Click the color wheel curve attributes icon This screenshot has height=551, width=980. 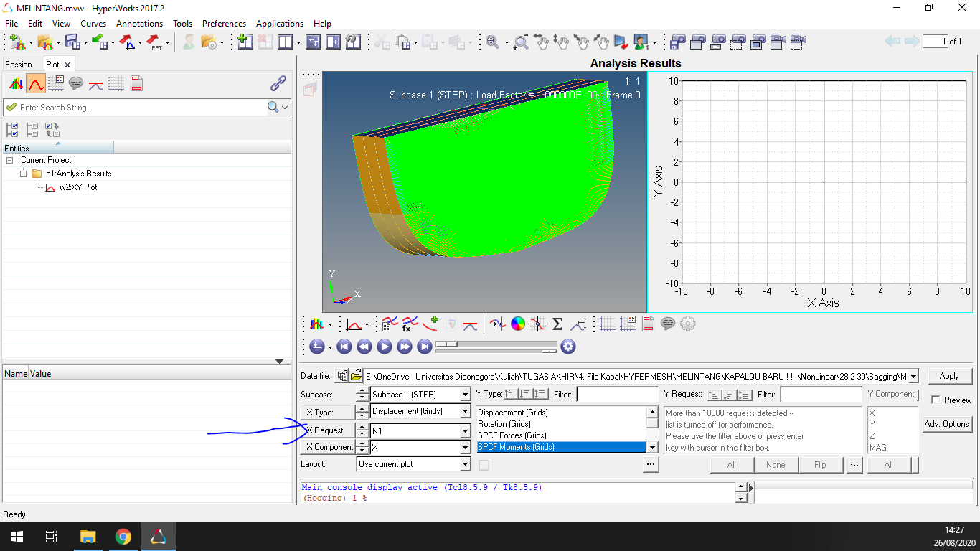pyautogui.click(x=517, y=324)
